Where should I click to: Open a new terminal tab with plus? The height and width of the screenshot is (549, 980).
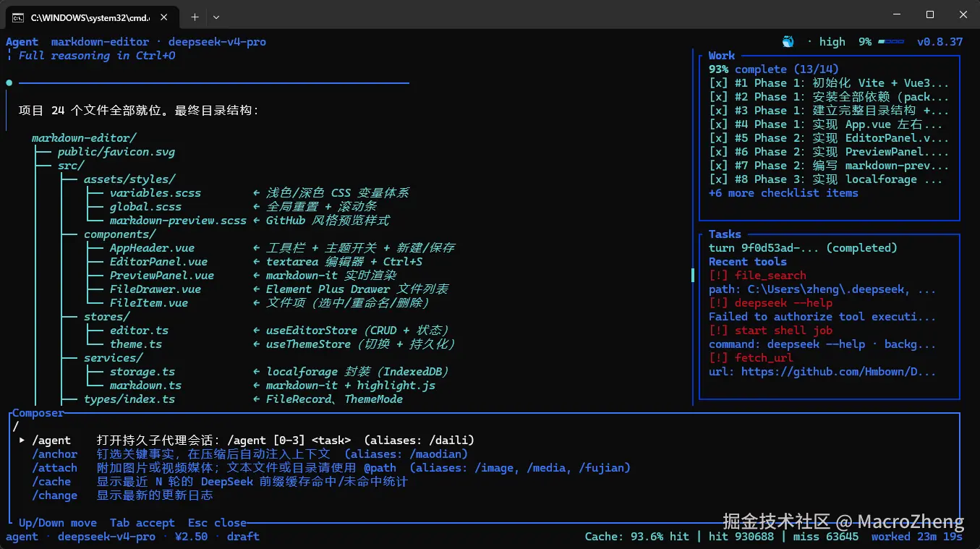click(195, 17)
